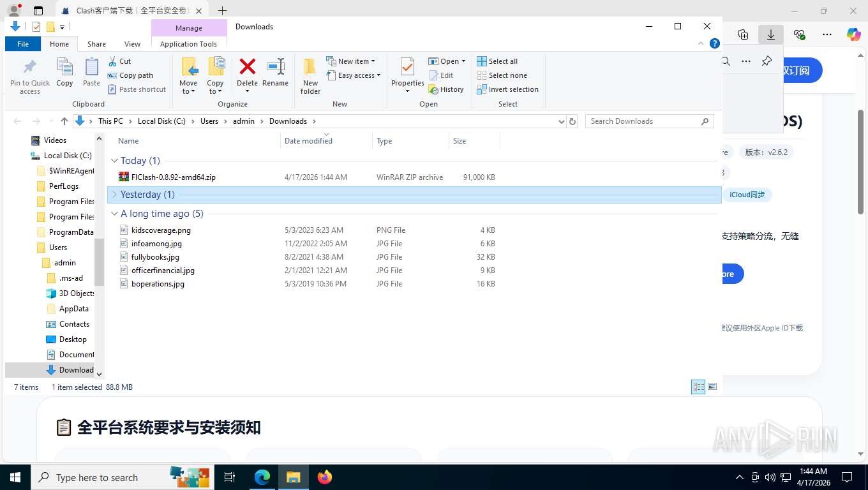Screen dimensions: 868x490
Task: Click the Copy ribbon icon
Action: [x=64, y=72]
